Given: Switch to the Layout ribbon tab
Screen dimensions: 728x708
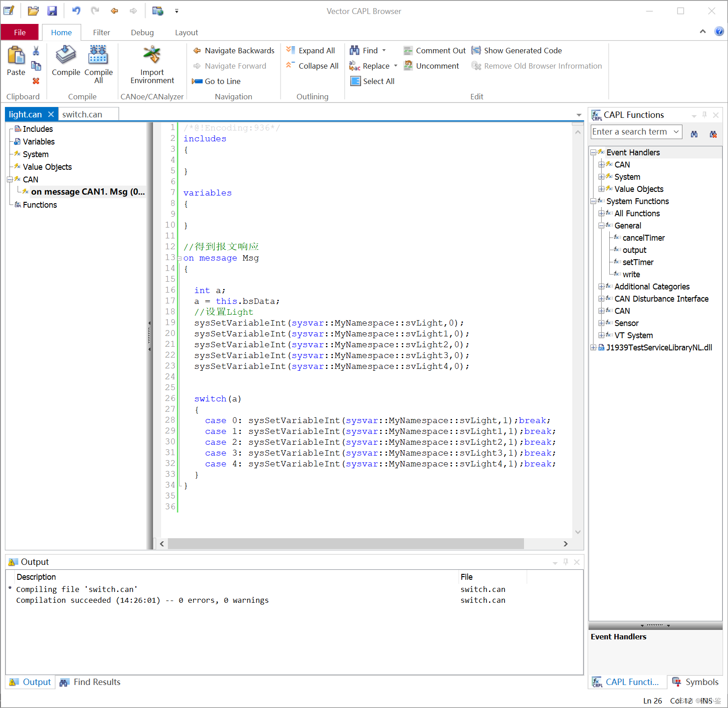Looking at the screenshot, I should [186, 33].
